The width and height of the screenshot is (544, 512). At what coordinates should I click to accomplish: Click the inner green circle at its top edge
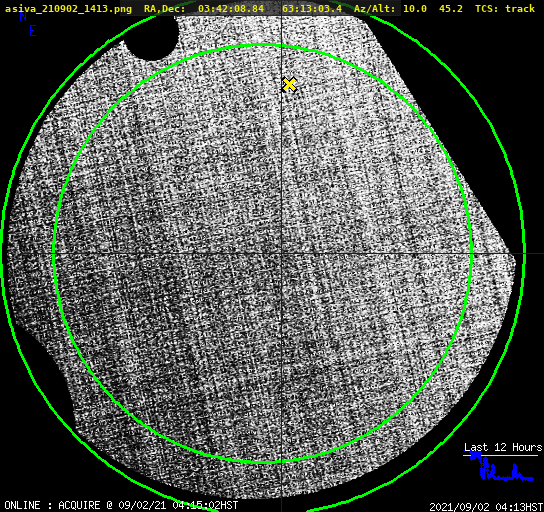point(262,45)
